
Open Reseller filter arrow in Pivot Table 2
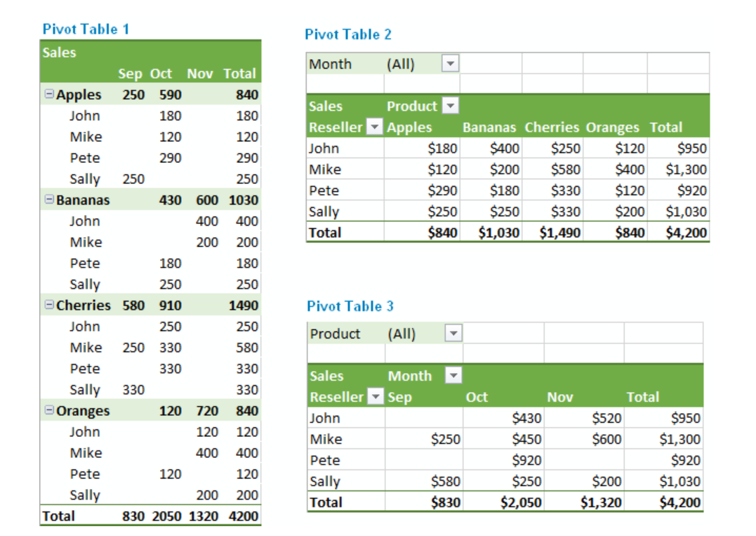coord(376,127)
